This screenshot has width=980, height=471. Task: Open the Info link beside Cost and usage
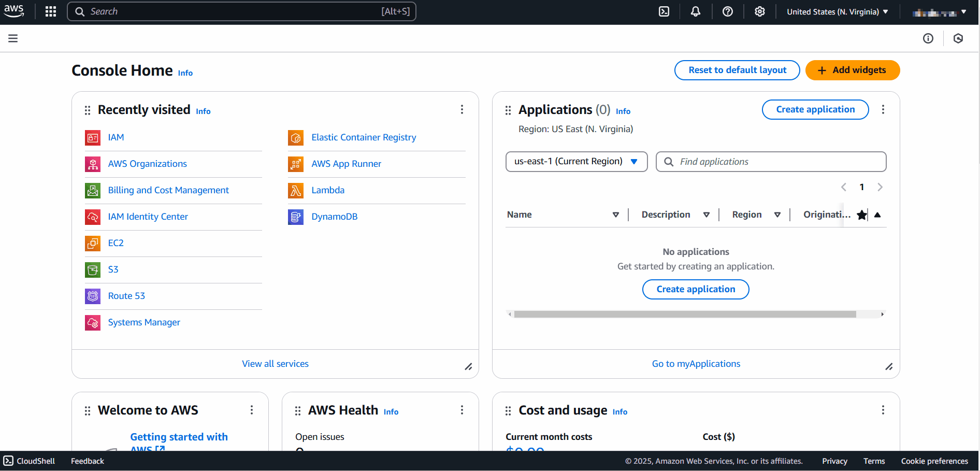click(x=620, y=412)
